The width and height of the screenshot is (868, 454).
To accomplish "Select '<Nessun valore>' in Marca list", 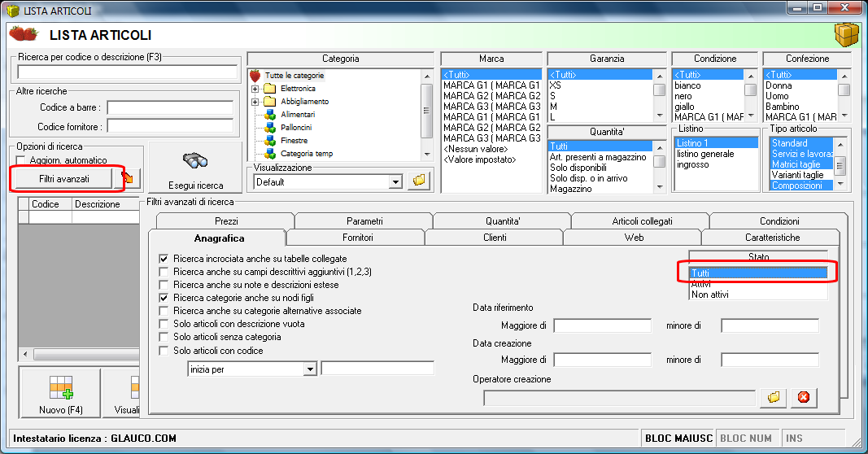I will (491, 149).
